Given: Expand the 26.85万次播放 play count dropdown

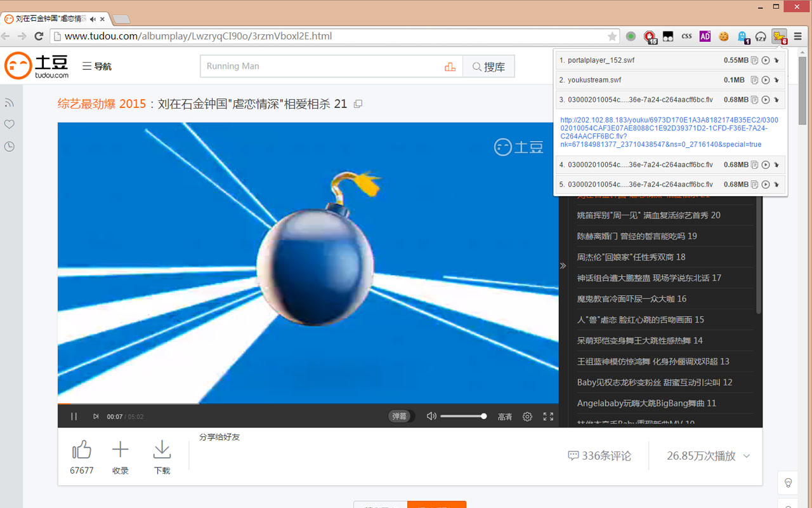Looking at the screenshot, I should pyautogui.click(x=709, y=456).
